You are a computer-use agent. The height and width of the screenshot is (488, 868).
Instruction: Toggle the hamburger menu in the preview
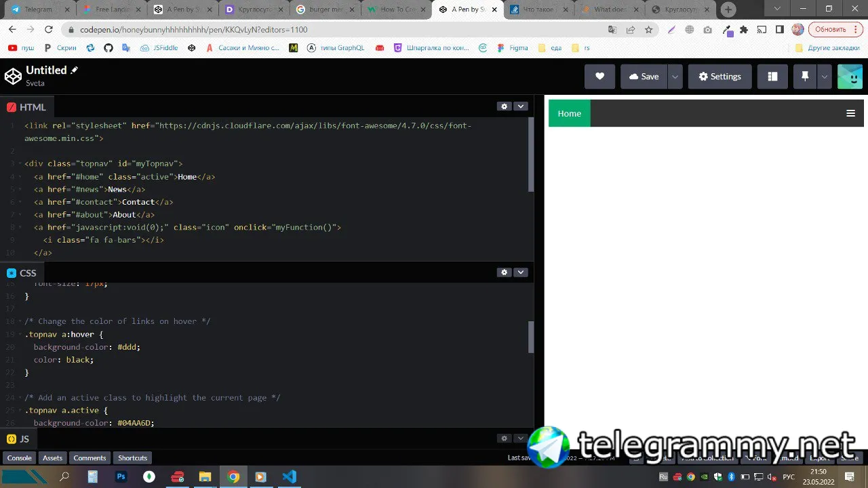(850, 113)
